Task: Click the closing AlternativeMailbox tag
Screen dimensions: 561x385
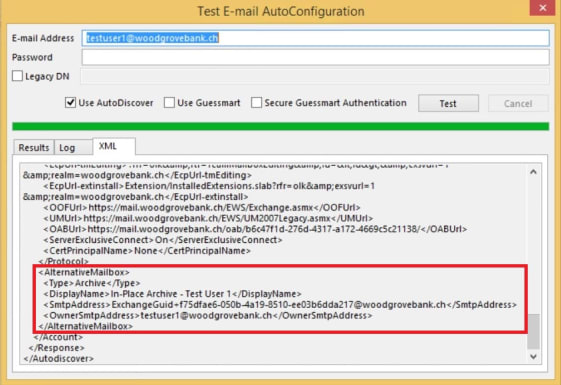Action: [86, 326]
